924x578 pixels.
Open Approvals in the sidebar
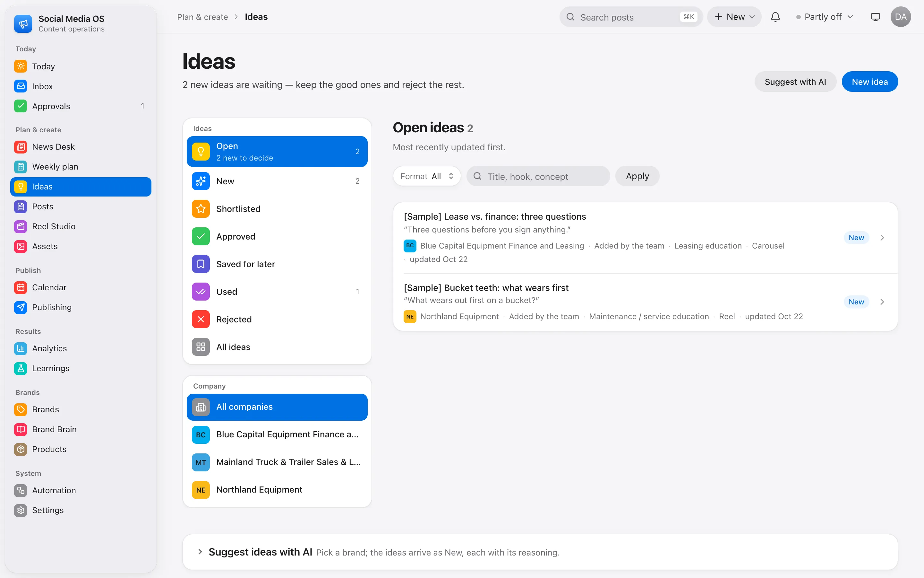pyautogui.click(x=81, y=106)
